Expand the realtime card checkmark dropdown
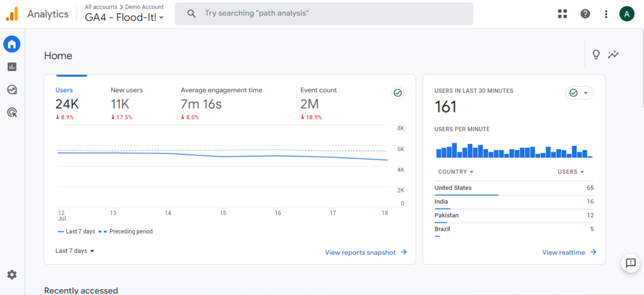The image size is (644, 295). (579, 93)
